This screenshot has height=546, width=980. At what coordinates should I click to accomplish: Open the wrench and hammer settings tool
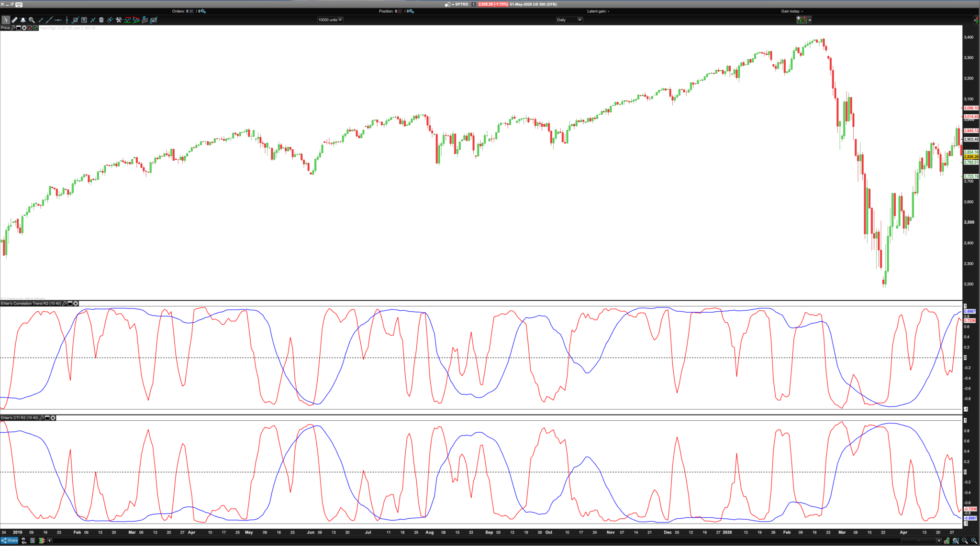119,20
